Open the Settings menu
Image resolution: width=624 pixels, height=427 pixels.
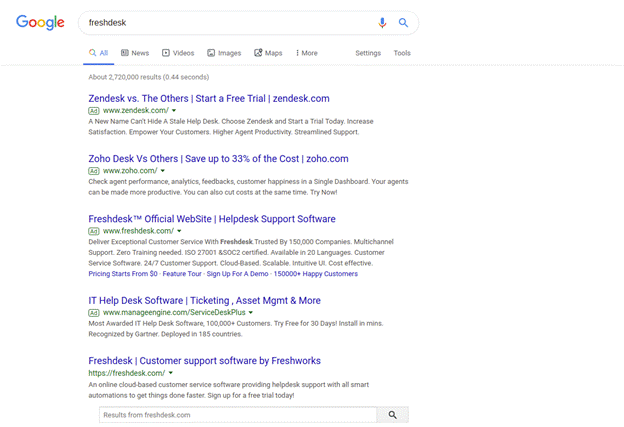coord(368,53)
